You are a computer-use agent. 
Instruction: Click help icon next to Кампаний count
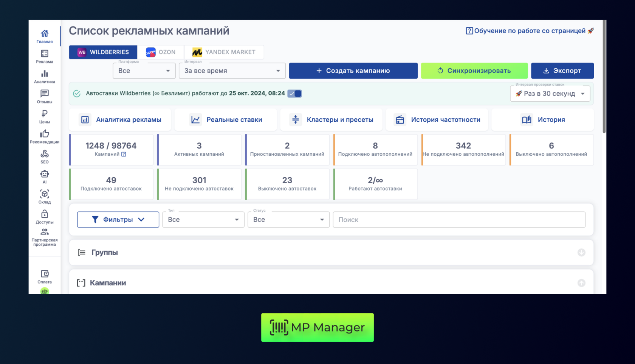[x=124, y=154]
